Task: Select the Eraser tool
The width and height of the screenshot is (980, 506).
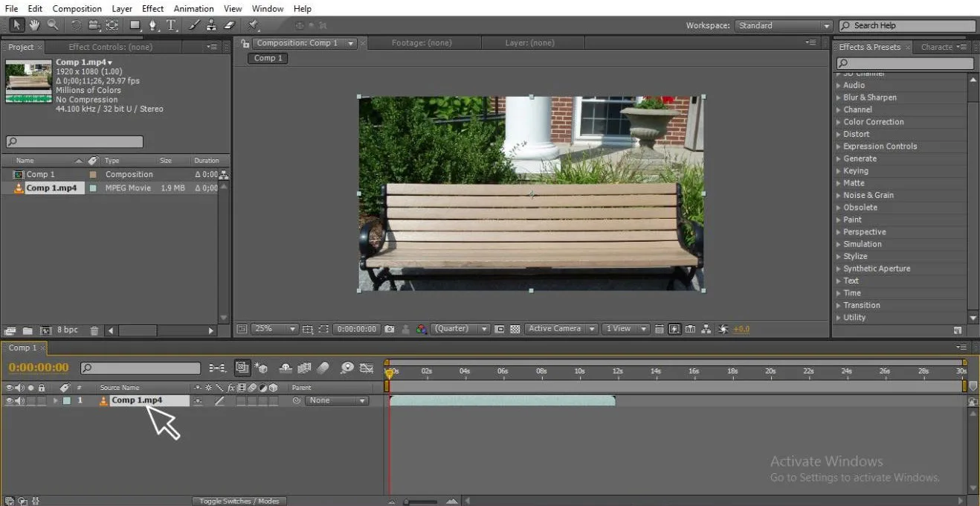Action: click(229, 25)
